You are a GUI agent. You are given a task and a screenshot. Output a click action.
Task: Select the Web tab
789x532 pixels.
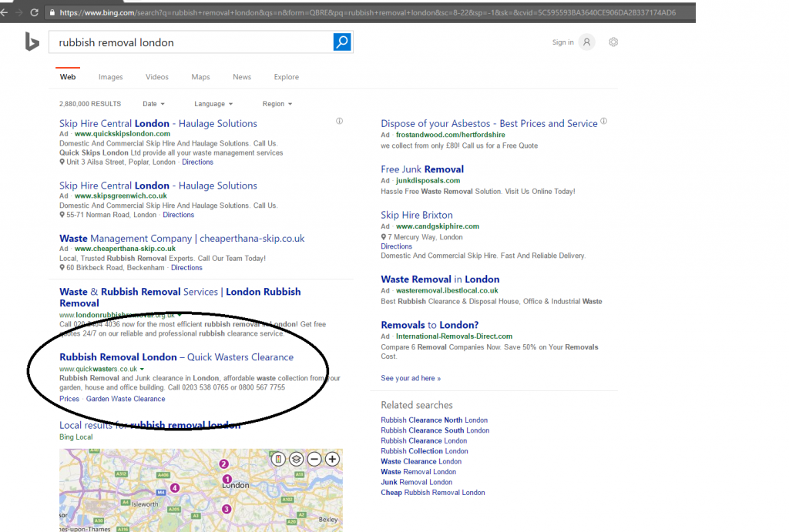(x=68, y=77)
